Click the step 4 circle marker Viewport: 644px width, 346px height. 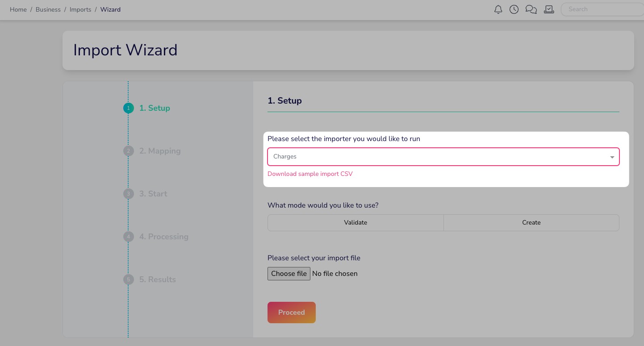click(x=128, y=237)
